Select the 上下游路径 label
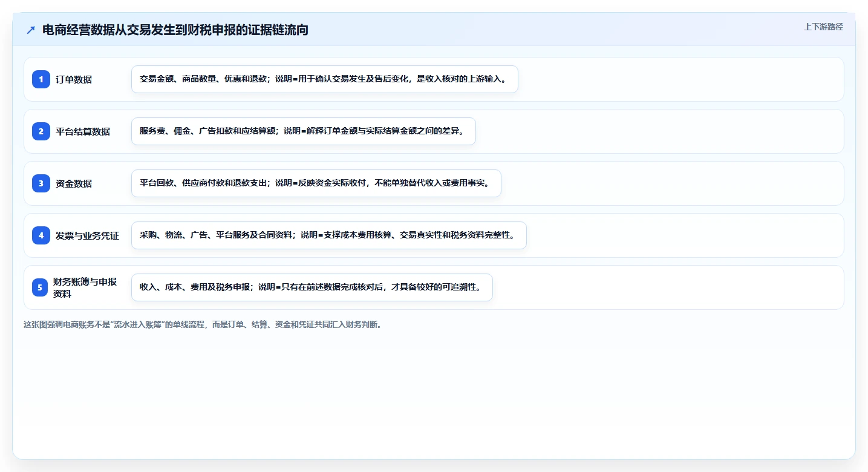 click(x=823, y=27)
